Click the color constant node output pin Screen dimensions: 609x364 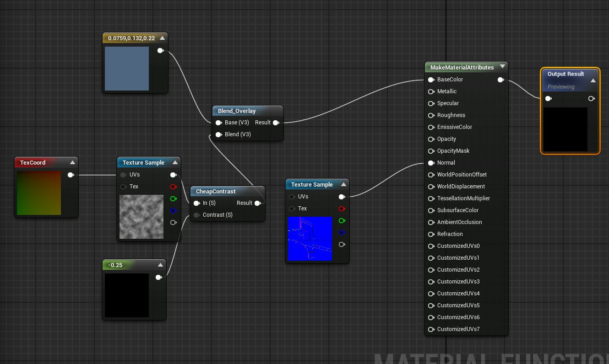(x=160, y=50)
